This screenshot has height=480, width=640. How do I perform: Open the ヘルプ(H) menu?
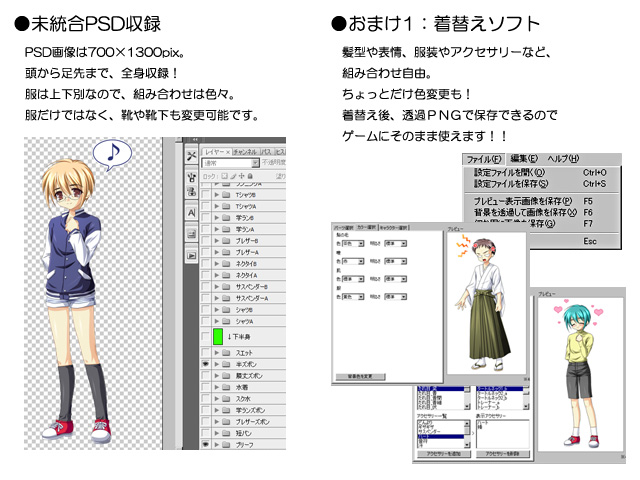563,158
